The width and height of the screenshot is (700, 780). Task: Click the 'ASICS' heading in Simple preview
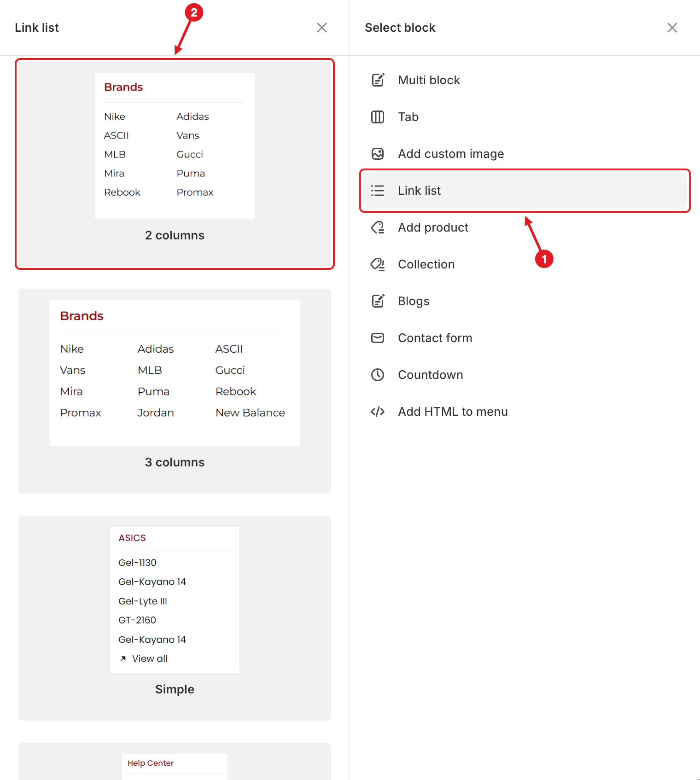(132, 538)
